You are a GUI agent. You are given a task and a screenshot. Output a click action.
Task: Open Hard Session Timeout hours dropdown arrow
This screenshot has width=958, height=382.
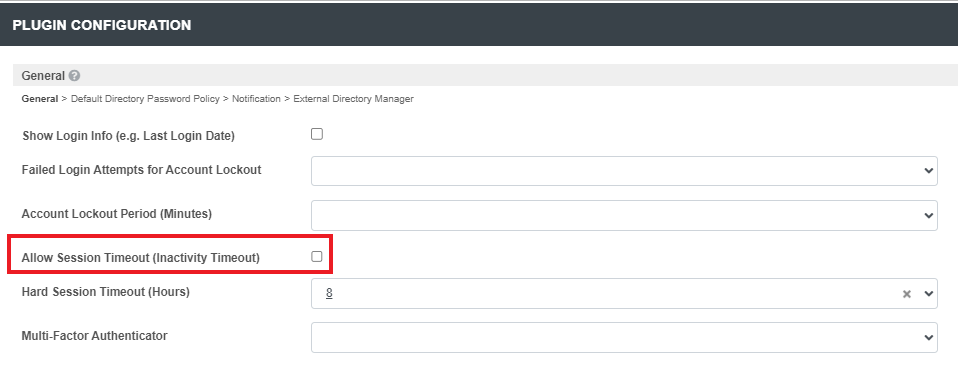click(x=929, y=294)
